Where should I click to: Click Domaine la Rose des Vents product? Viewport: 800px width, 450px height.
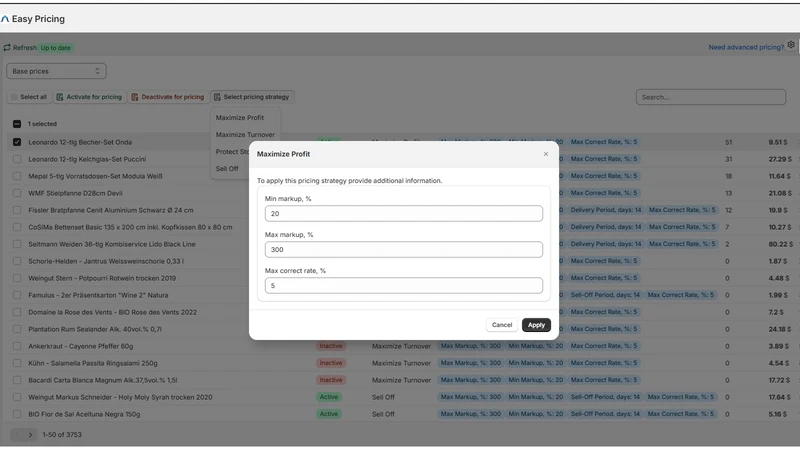[112, 312]
